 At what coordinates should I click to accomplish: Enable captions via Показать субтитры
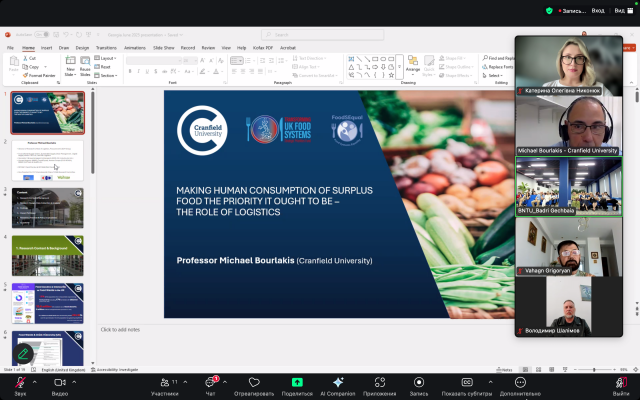(466, 383)
